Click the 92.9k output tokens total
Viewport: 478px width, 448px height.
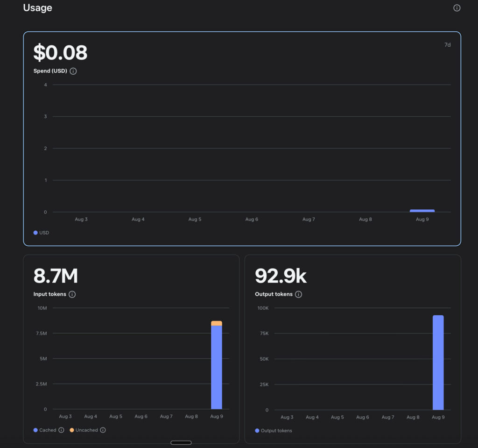click(x=281, y=276)
